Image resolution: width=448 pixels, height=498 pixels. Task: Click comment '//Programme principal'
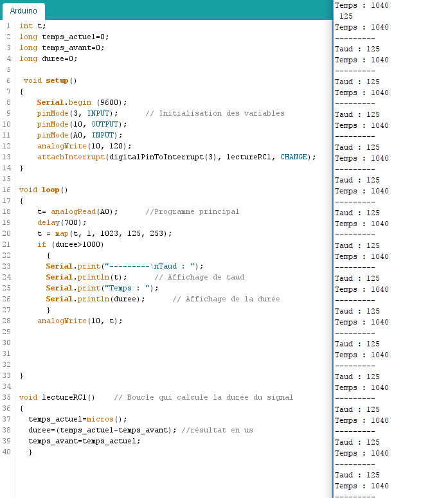pos(192,211)
